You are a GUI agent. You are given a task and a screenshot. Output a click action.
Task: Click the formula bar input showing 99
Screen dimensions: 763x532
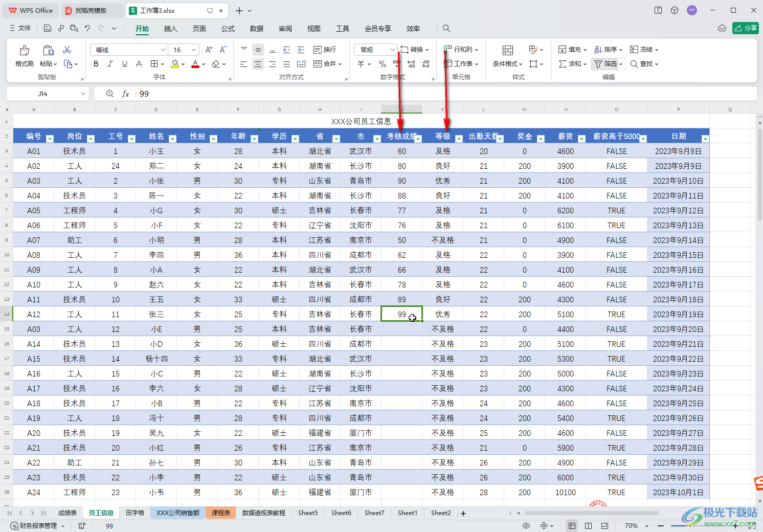click(445, 94)
